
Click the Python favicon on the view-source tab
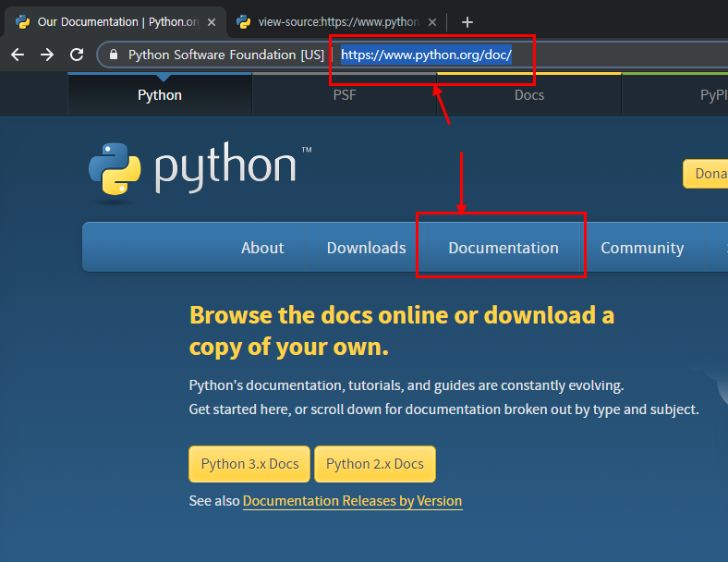pos(243,22)
